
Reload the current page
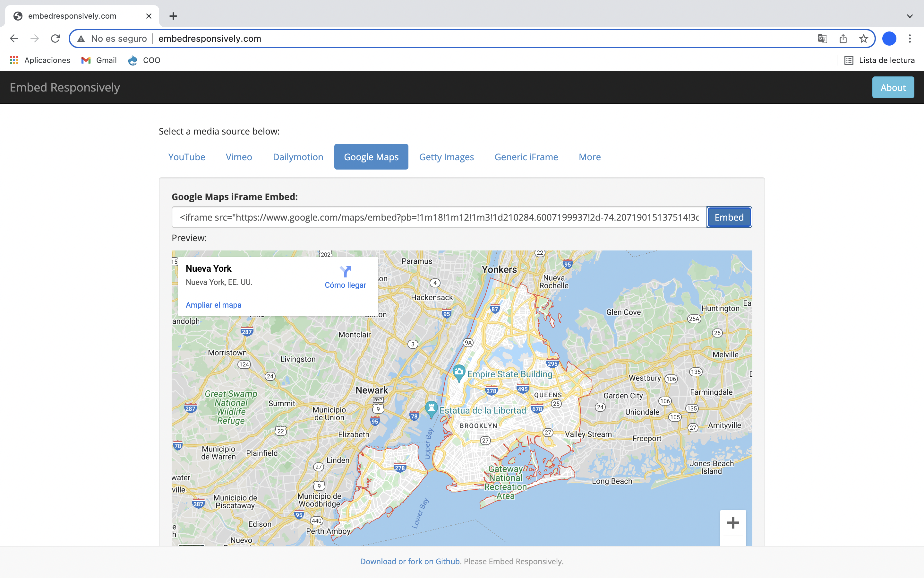point(56,39)
